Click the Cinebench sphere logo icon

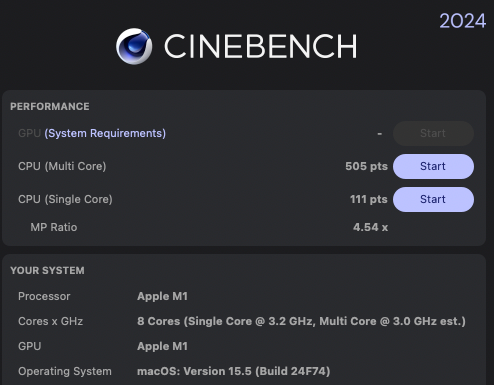pos(134,46)
